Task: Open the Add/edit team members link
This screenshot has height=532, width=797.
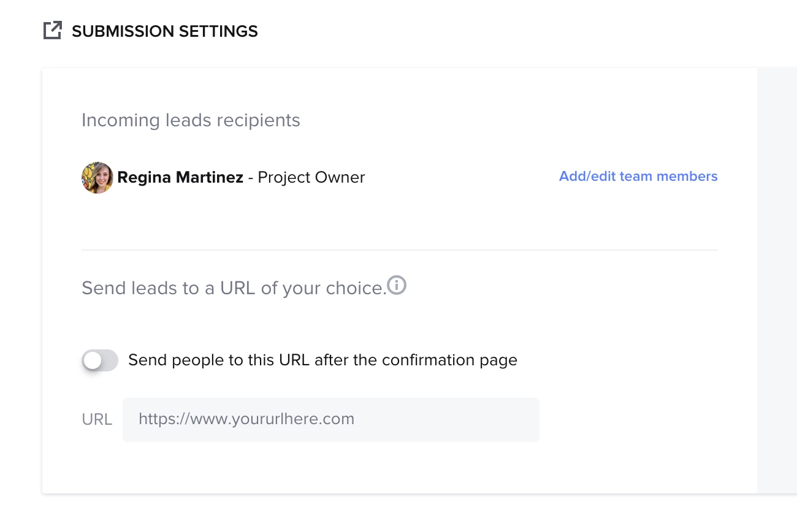Action: click(x=638, y=177)
